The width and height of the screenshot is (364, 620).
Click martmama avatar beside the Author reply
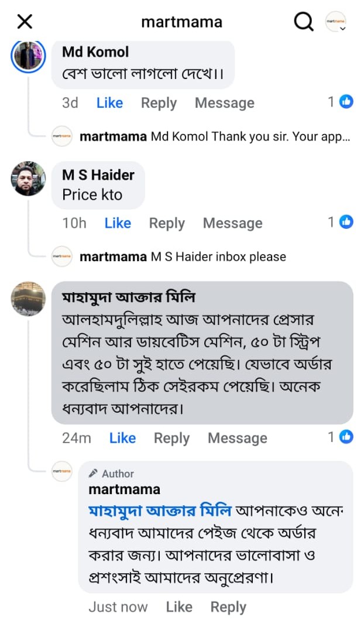[x=62, y=471]
